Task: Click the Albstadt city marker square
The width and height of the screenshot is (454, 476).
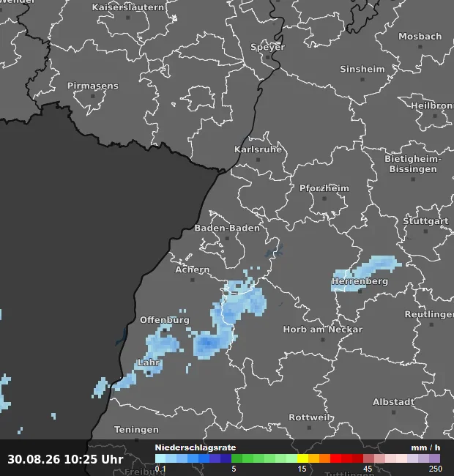Action: [x=394, y=412]
